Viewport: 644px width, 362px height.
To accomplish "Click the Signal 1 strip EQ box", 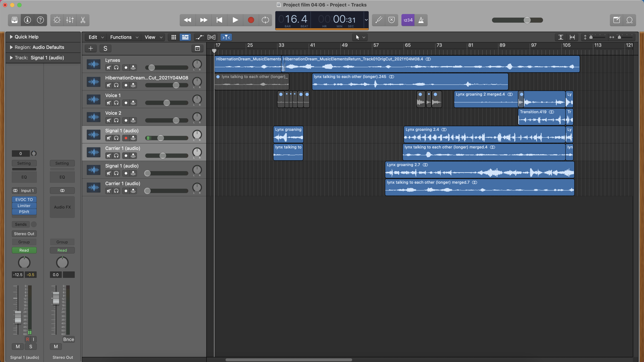I will 24,177.
